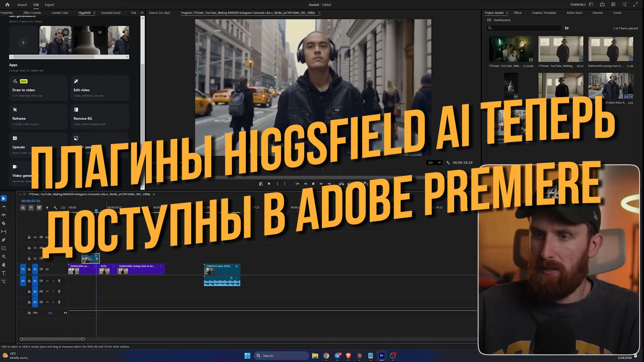Image resolution: width=644 pixels, height=362 pixels.
Task: Toggle lock on track V1
Action: [x=29, y=269]
